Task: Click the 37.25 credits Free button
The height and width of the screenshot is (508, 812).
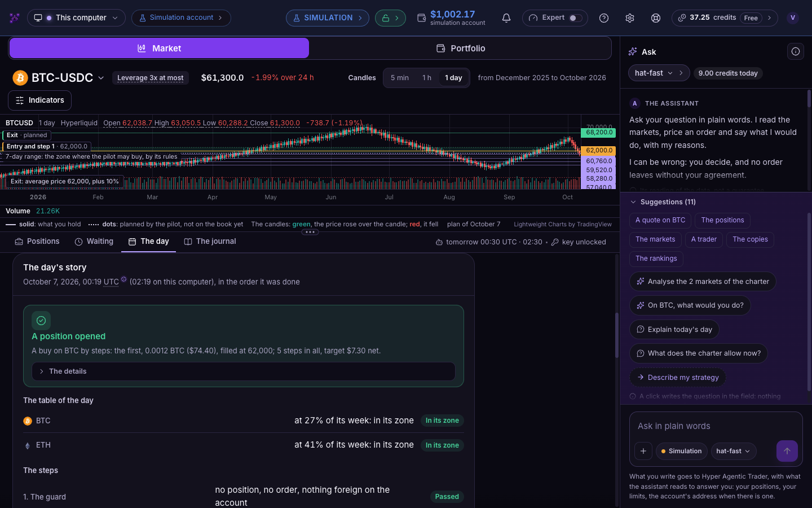Action: click(x=725, y=18)
